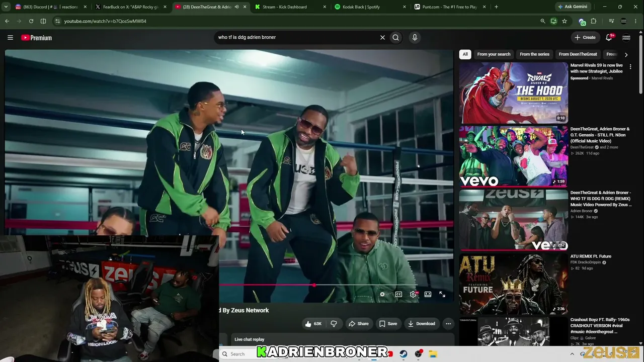
Task: Save the video to a playlist
Action: pyautogui.click(x=388, y=324)
